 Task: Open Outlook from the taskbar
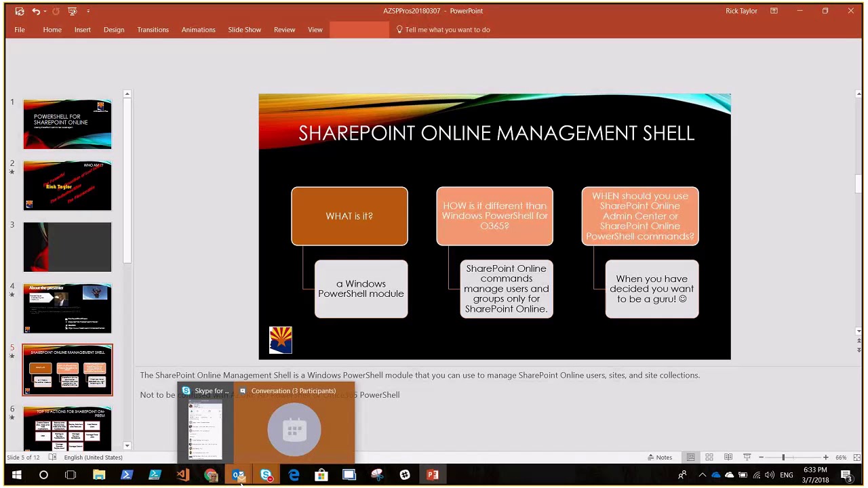(x=238, y=475)
